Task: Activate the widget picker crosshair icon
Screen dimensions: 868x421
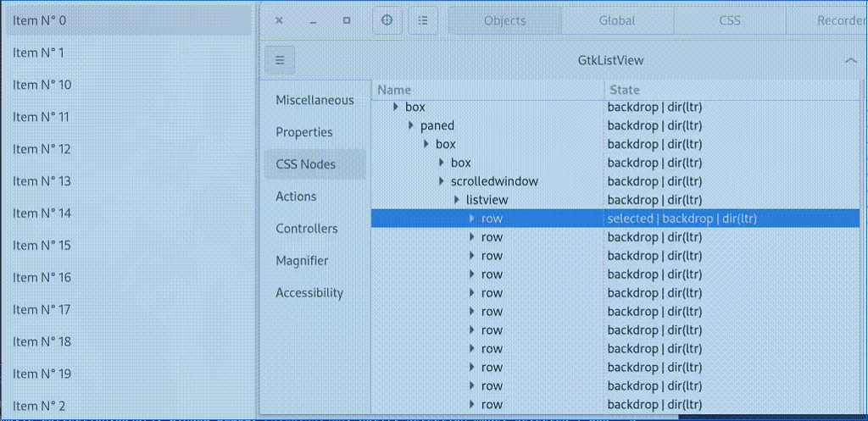Action: coord(387,20)
